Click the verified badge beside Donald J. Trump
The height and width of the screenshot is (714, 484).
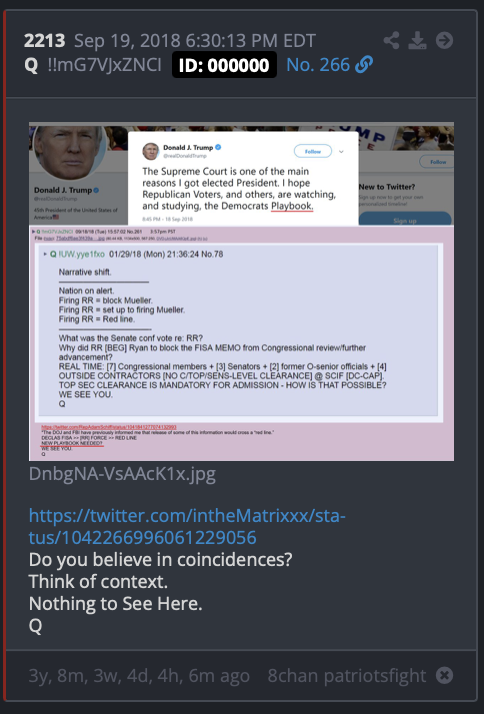click(218, 147)
